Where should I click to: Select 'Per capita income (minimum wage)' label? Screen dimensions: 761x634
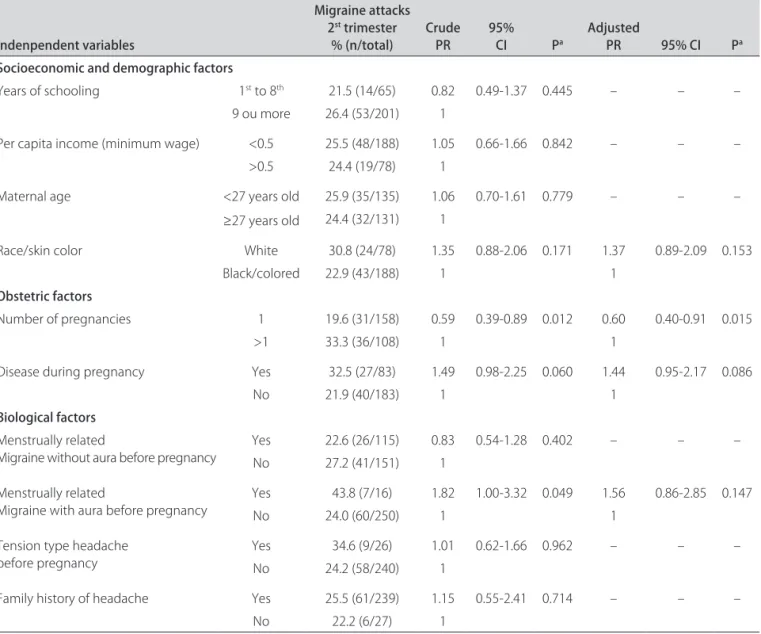pos(99,144)
